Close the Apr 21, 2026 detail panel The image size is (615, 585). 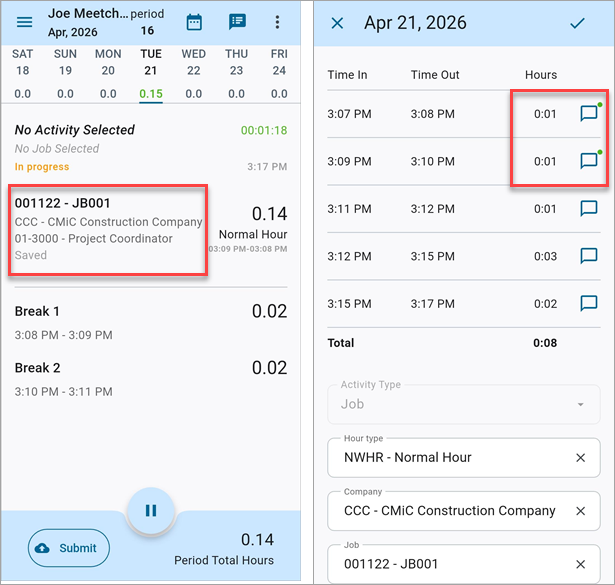[x=337, y=23]
